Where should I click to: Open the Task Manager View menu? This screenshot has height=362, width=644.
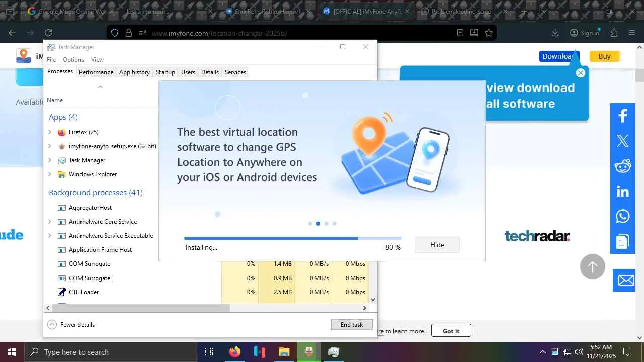(98, 60)
